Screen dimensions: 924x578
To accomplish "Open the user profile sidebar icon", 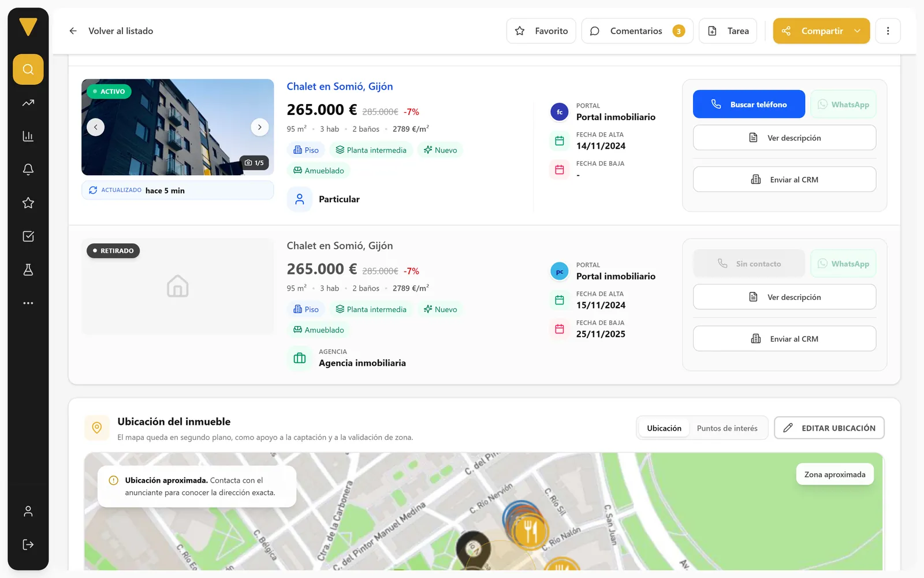I will click(x=28, y=512).
